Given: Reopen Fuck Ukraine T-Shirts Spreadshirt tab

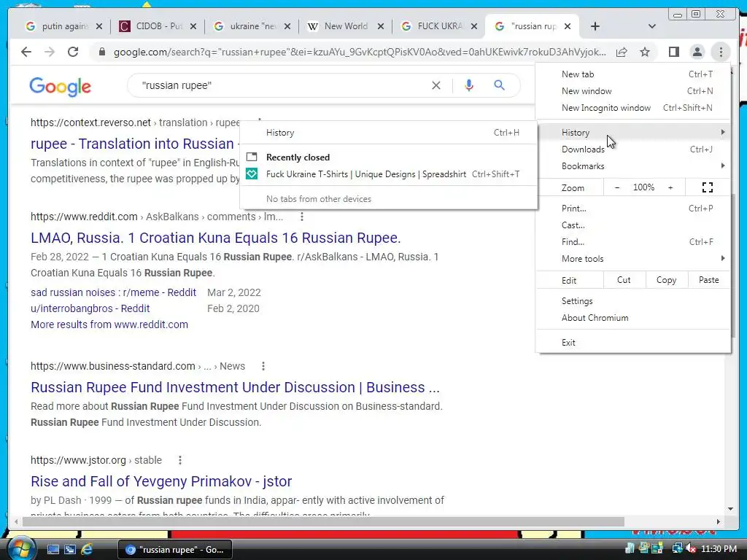Looking at the screenshot, I should [389, 174].
